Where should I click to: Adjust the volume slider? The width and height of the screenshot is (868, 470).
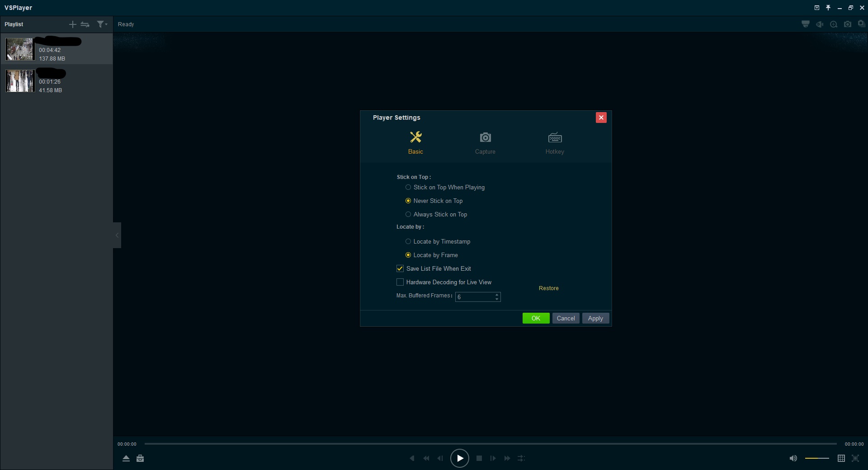pos(817,458)
